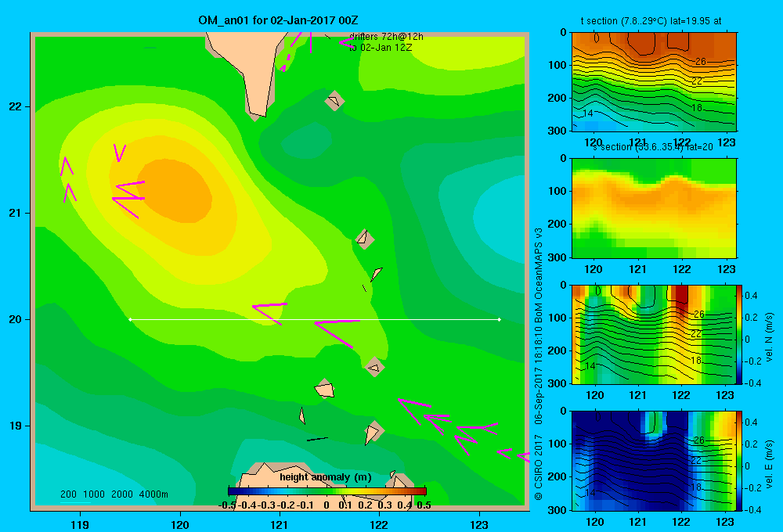
Task: Click the small island near 20.75N 121.85E
Action: coord(364,239)
